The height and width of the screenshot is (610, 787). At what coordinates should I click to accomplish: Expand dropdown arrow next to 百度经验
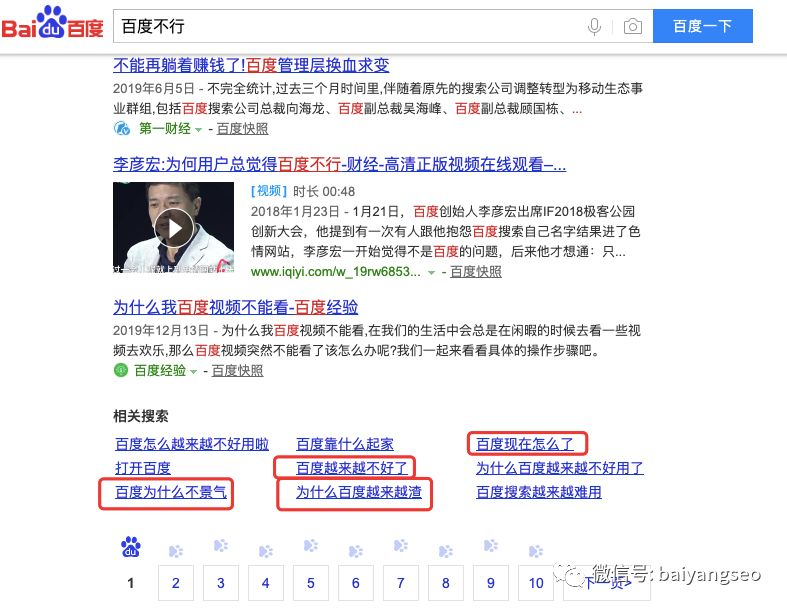click(194, 372)
